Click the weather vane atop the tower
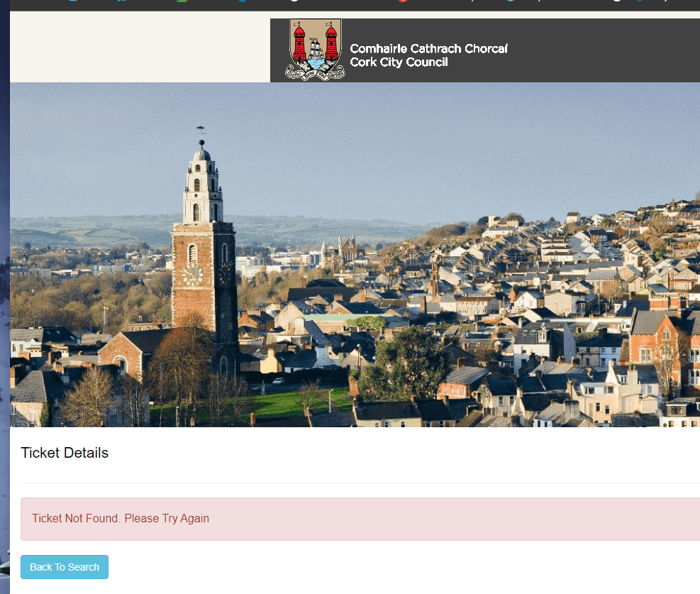The height and width of the screenshot is (594, 700). click(x=201, y=131)
